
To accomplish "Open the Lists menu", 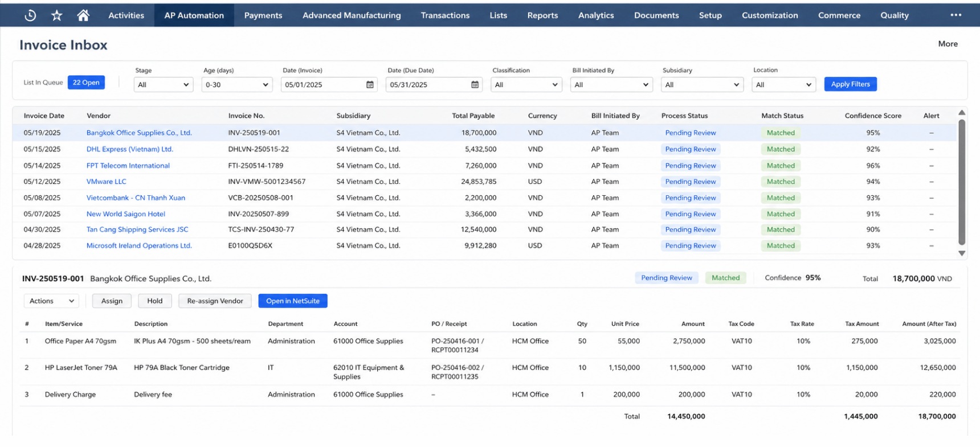I will click(x=499, y=15).
